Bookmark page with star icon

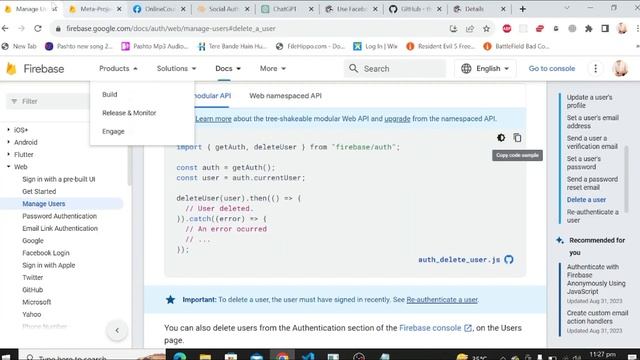pos(486,29)
